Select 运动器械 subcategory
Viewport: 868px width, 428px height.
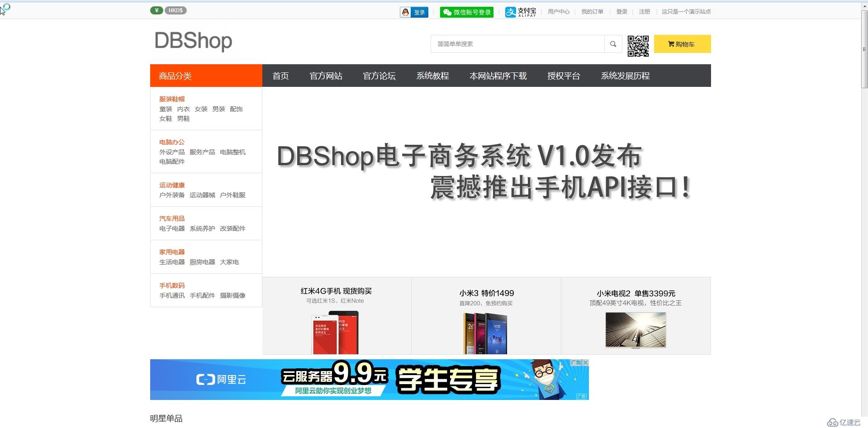pyautogui.click(x=202, y=195)
